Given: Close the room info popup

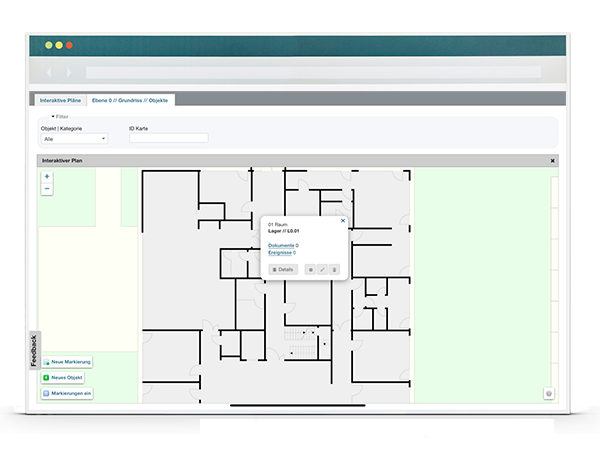Looking at the screenshot, I should coord(343,221).
